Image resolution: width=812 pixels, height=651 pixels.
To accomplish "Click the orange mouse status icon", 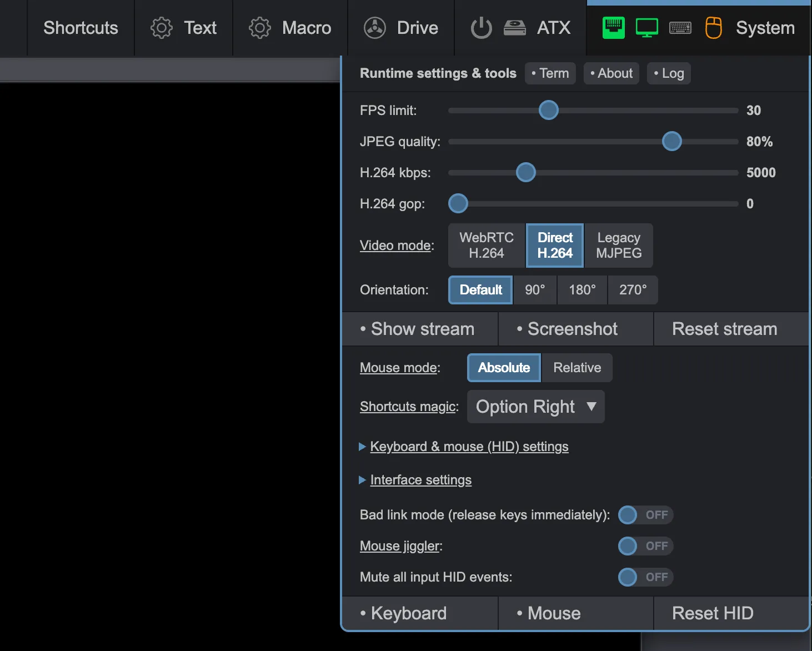I will pos(714,28).
